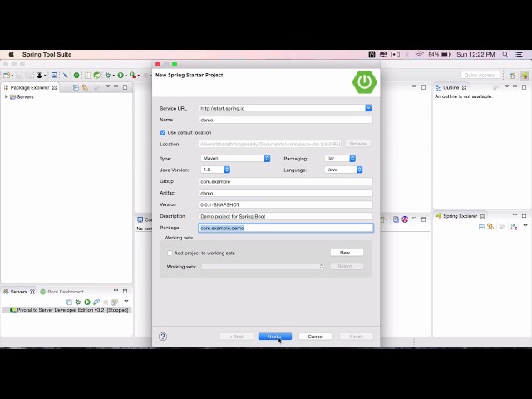This screenshot has height=399, width=532.
Task: Click the Package field com.example.demo
Action: coord(286,228)
